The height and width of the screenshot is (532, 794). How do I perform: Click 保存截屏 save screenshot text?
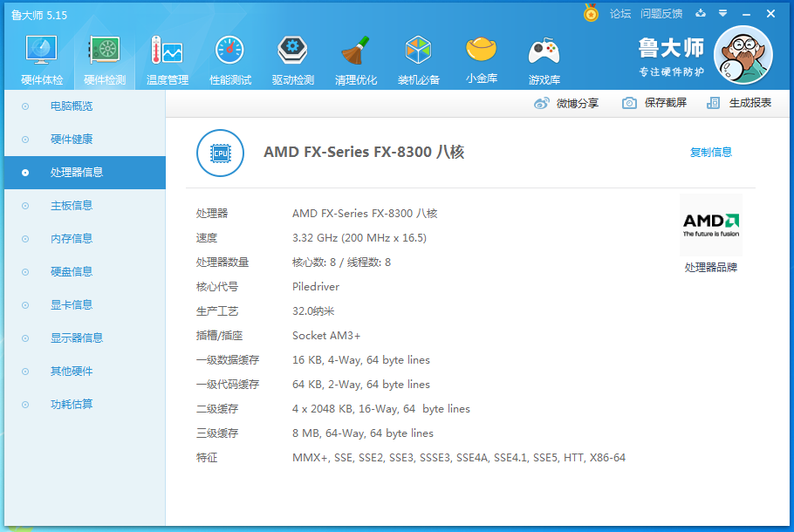pos(666,103)
